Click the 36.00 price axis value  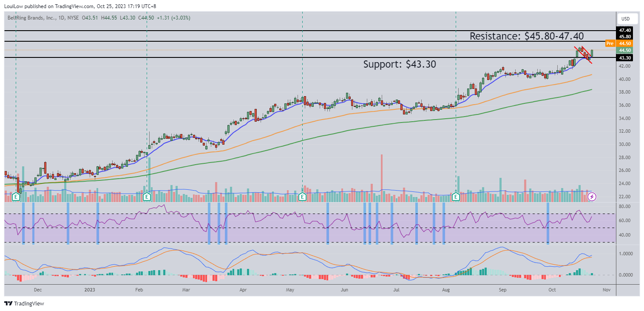pyautogui.click(x=624, y=105)
